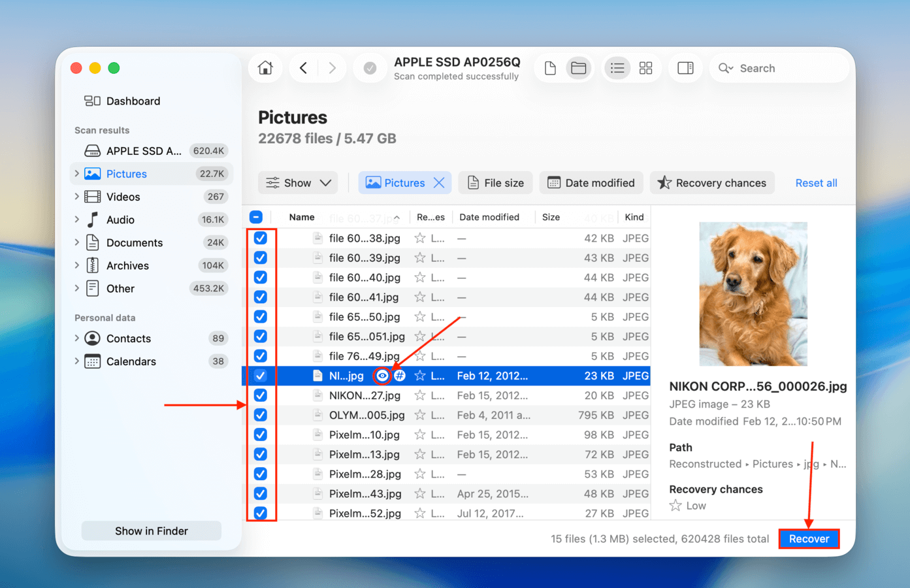910x588 pixels.
Task: Click the Reset all link
Action: click(816, 182)
